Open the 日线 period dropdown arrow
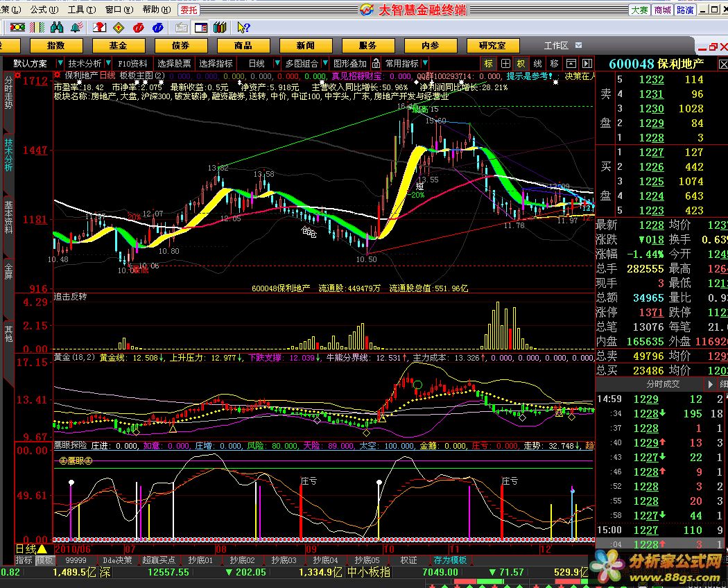The image size is (728, 588). (x=277, y=62)
